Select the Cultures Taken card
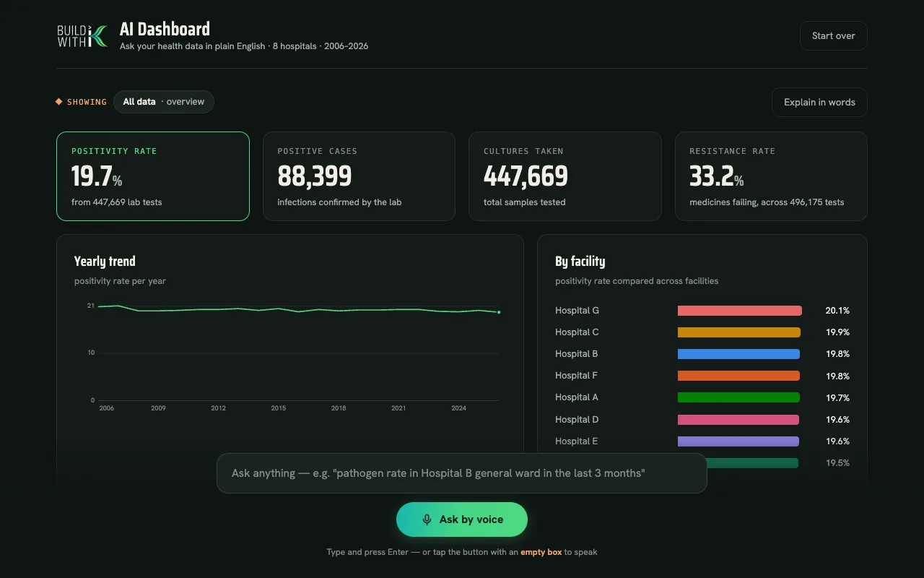924x578 pixels. tap(565, 176)
